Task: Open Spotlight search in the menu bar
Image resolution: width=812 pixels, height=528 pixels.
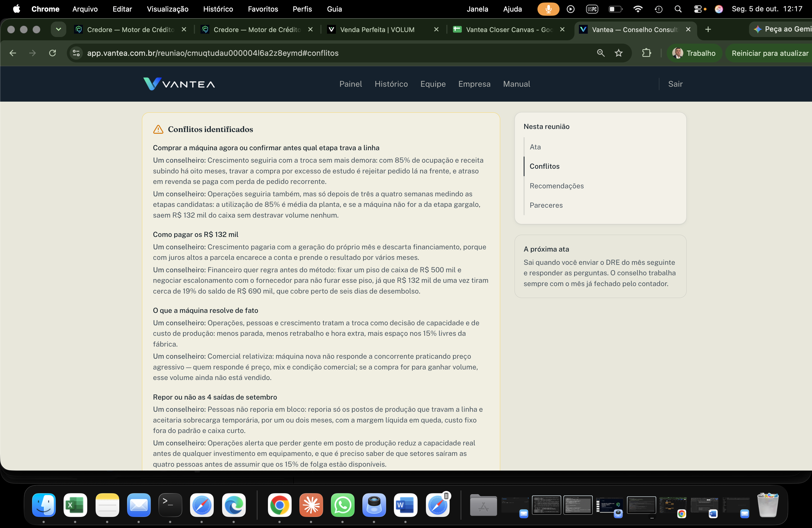Action: [678, 9]
